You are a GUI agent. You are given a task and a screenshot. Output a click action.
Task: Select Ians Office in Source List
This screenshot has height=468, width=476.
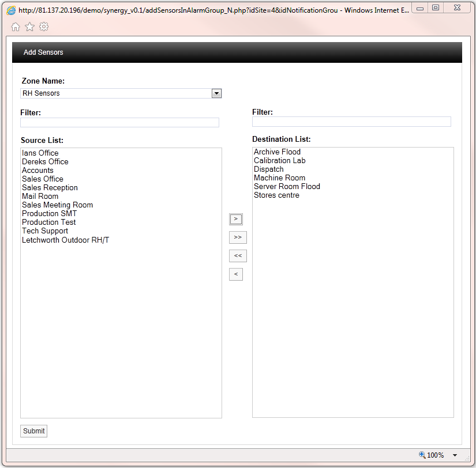point(40,153)
